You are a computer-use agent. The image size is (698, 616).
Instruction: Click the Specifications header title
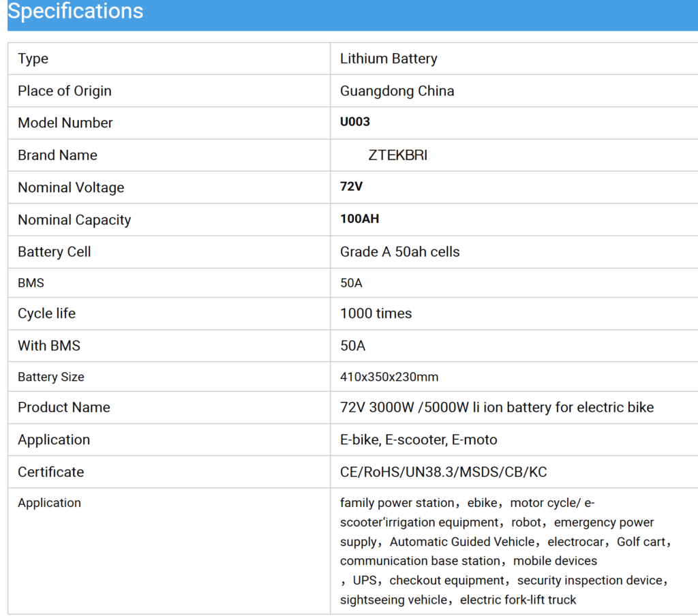click(76, 12)
